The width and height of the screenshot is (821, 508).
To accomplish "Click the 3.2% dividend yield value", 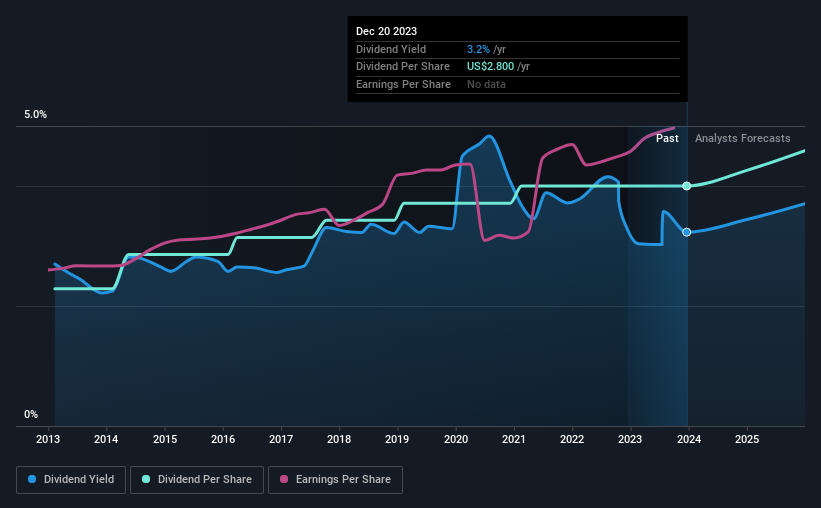I will coord(478,49).
